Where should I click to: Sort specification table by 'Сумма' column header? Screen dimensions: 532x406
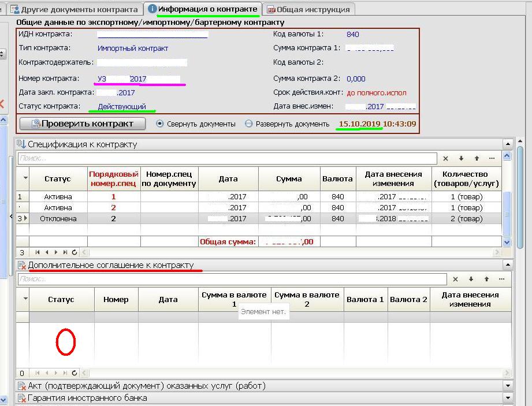288,179
